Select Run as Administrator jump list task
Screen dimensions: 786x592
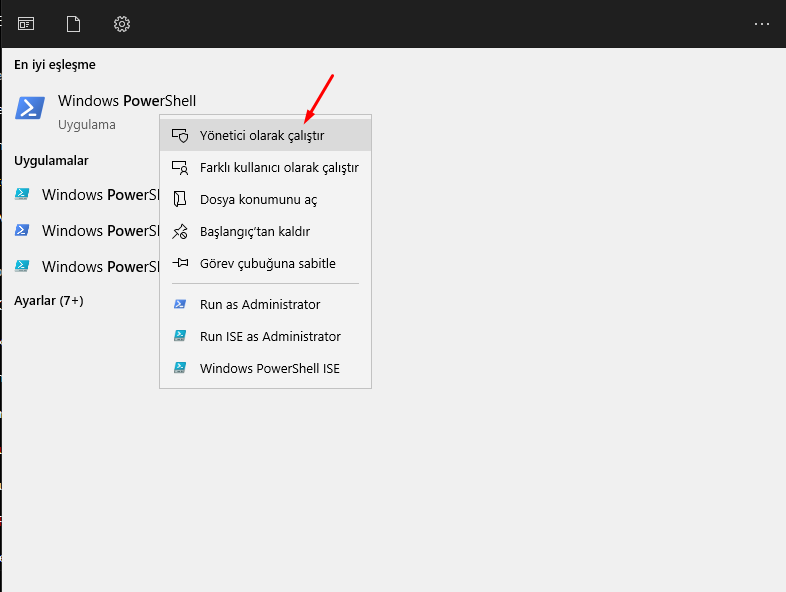tap(266, 304)
